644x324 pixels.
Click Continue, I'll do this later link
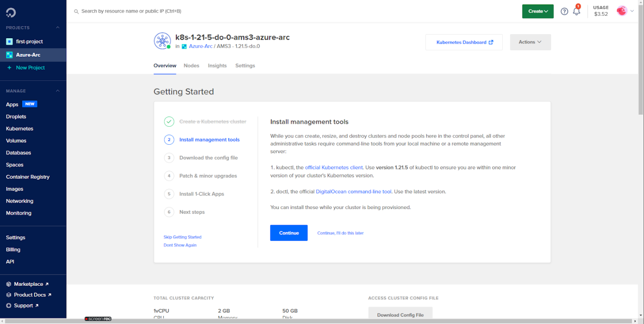(x=340, y=233)
